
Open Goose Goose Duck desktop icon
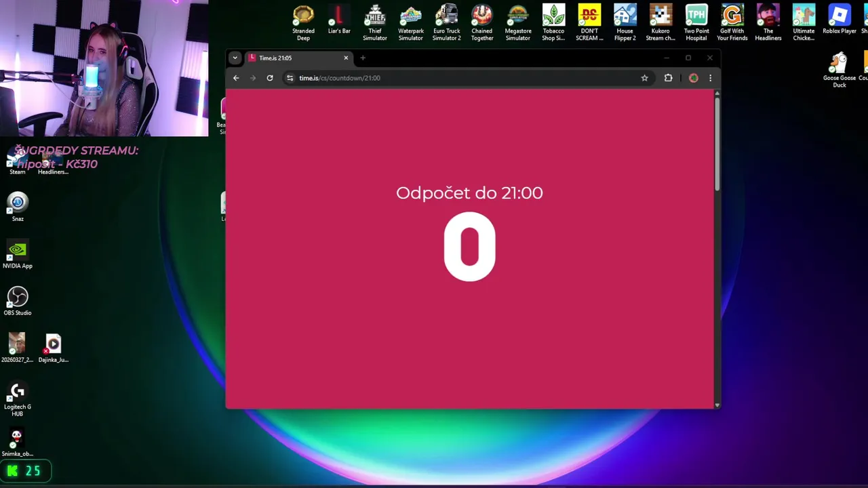coord(840,70)
